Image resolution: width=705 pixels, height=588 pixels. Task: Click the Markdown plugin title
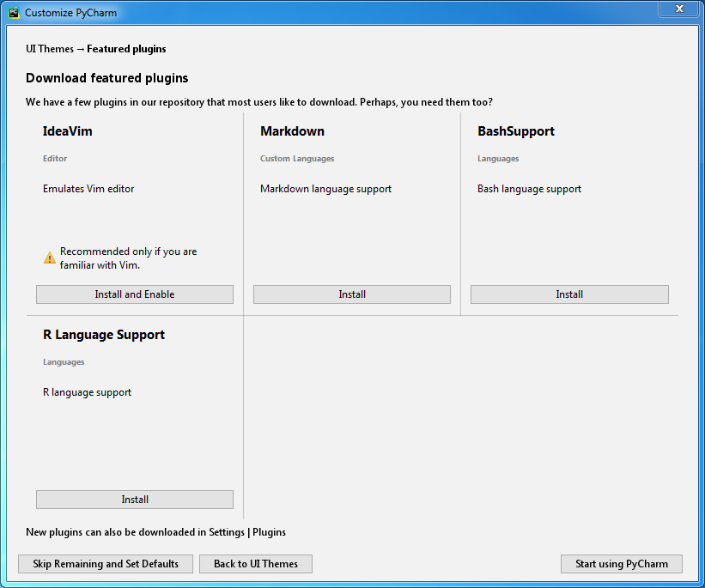coord(292,131)
